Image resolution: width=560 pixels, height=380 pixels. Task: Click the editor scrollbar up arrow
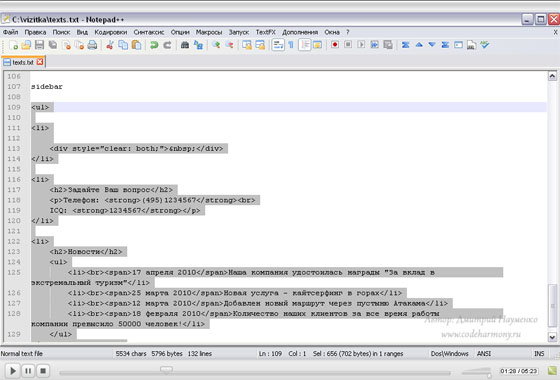click(x=552, y=76)
